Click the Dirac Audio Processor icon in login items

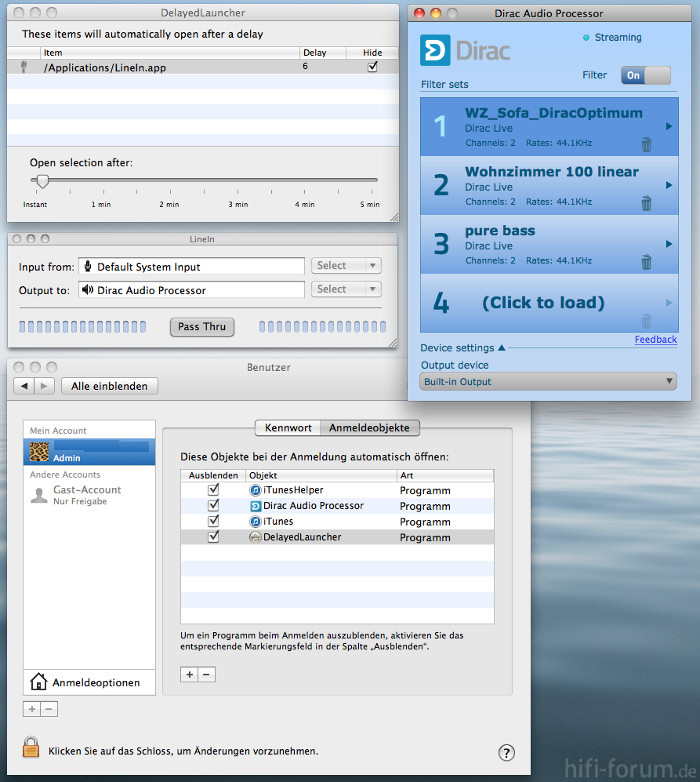coord(256,506)
